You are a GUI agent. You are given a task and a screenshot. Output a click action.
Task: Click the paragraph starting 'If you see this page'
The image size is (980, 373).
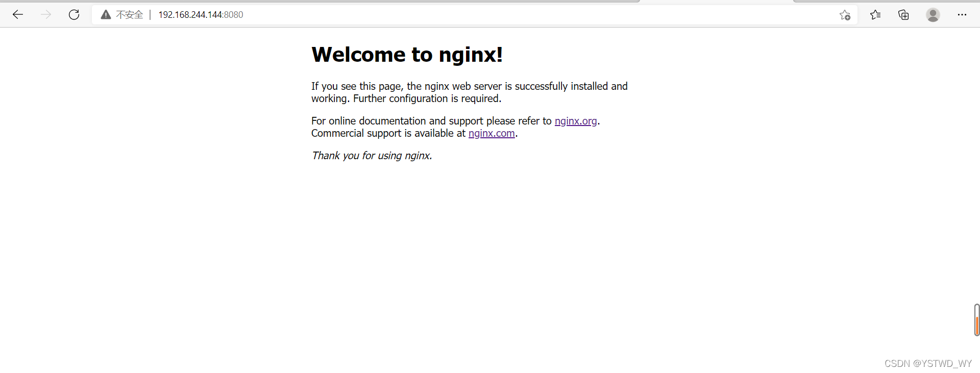(470, 92)
